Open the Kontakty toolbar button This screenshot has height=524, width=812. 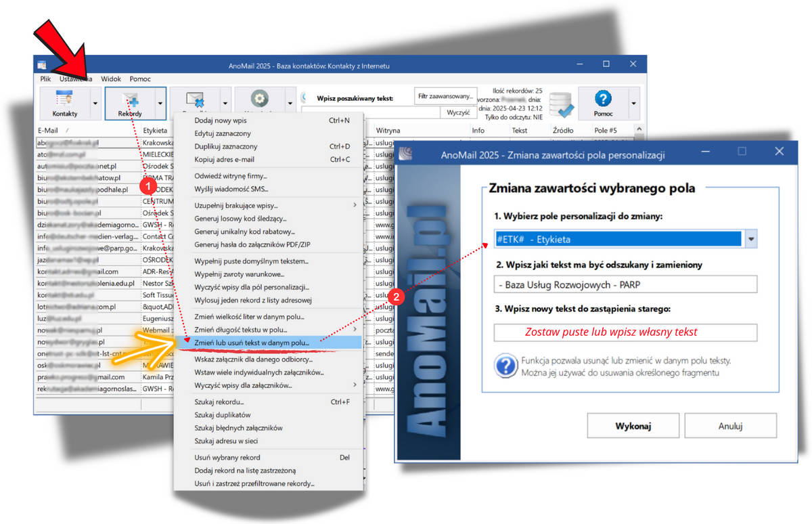(65, 104)
